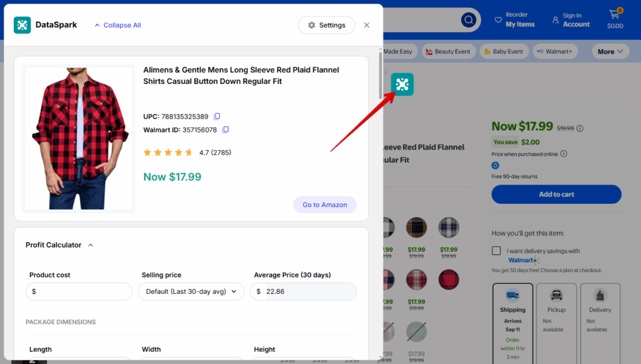Select the Made Easy category chip
Image resolution: width=641 pixels, height=364 pixels.
[x=399, y=51]
